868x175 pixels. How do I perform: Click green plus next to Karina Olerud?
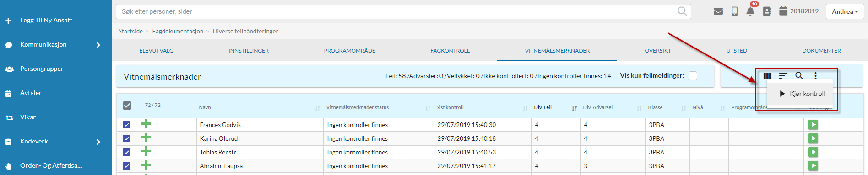(146, 138)
